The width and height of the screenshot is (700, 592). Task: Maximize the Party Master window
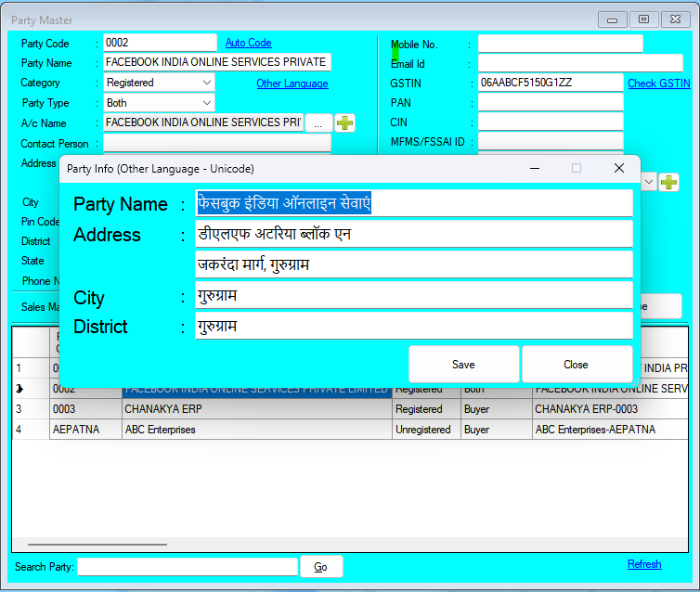[643, 19]
